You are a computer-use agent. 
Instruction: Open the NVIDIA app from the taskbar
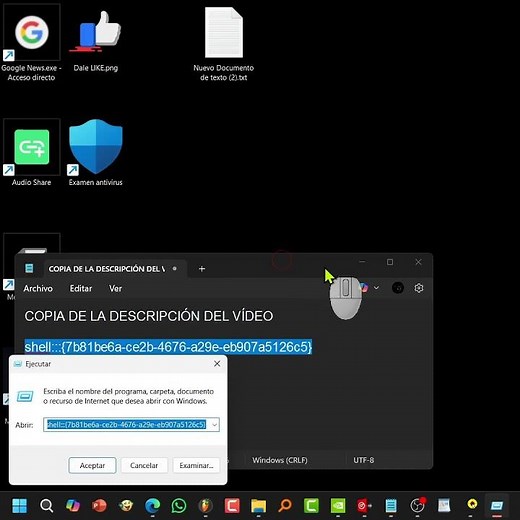click(338, 506)
